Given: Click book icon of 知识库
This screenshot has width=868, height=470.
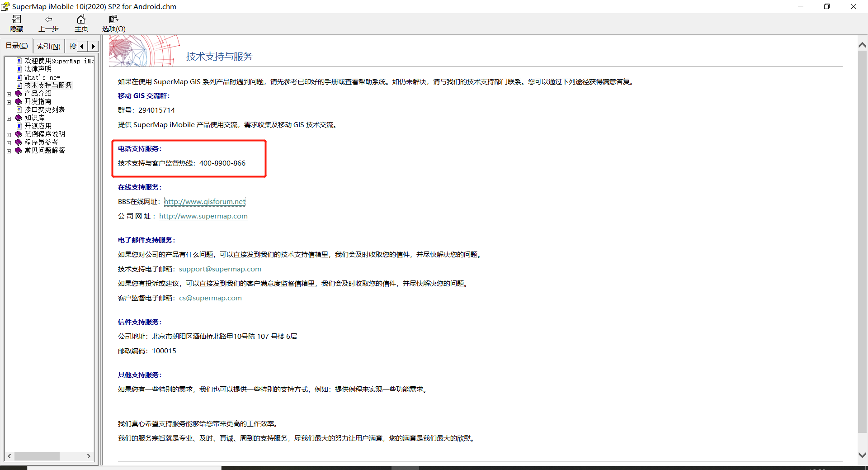Looking at the screenshot, I should (19, 118).
